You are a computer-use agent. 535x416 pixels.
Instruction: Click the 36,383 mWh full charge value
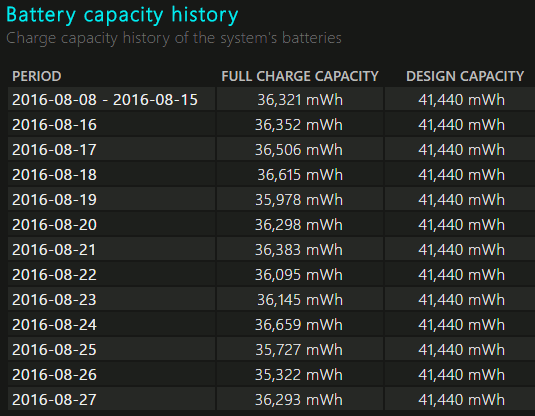pos(299,249)
